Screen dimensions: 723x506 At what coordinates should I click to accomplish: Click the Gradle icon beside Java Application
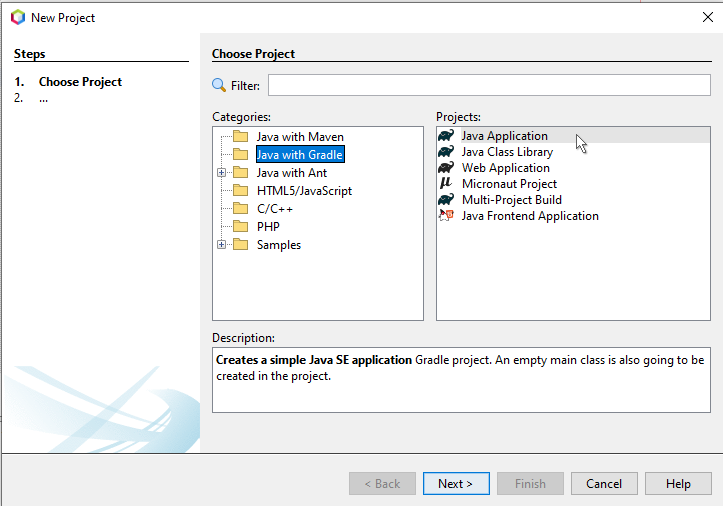(x=446, y=136)
